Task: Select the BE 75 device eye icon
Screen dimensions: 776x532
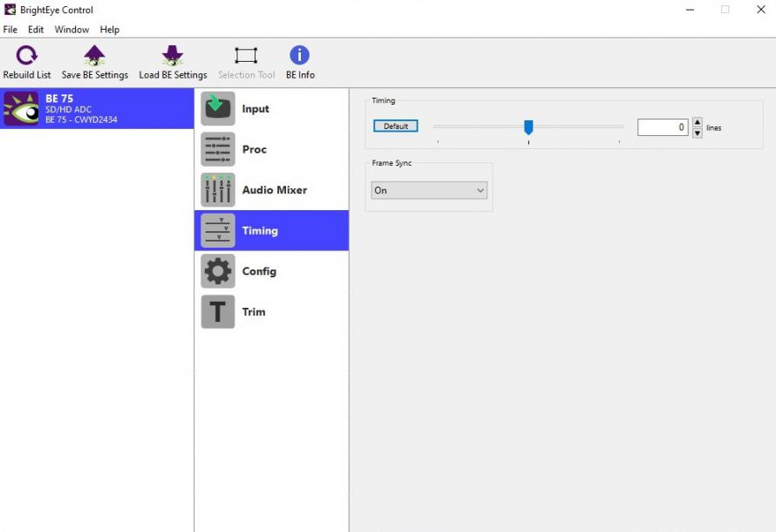Action: [21, 109]
